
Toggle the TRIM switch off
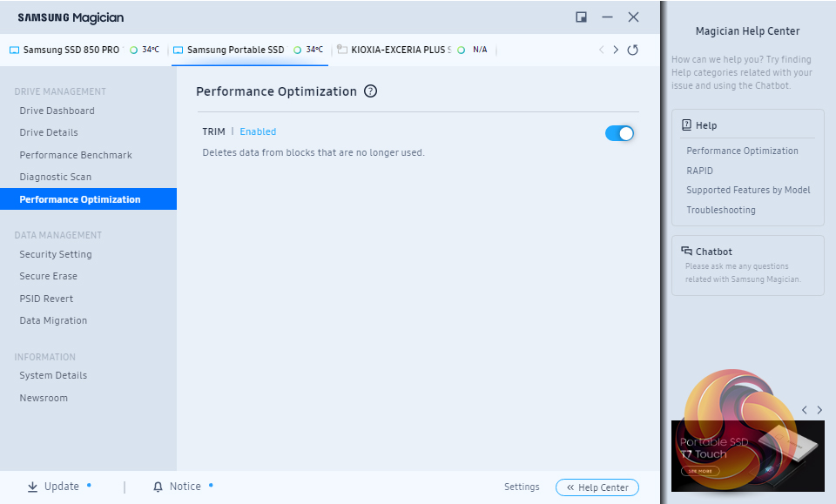(x=619, y=133)
